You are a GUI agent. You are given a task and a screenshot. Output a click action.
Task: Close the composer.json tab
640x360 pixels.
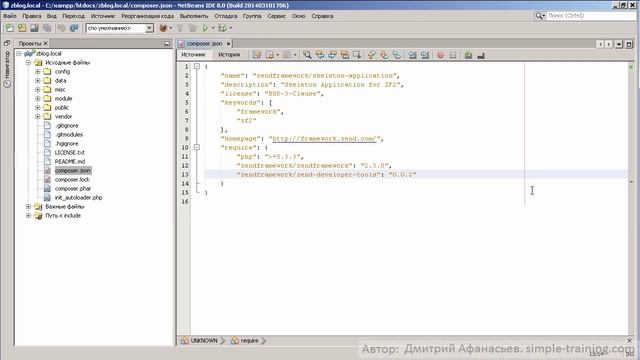[229, 44]
